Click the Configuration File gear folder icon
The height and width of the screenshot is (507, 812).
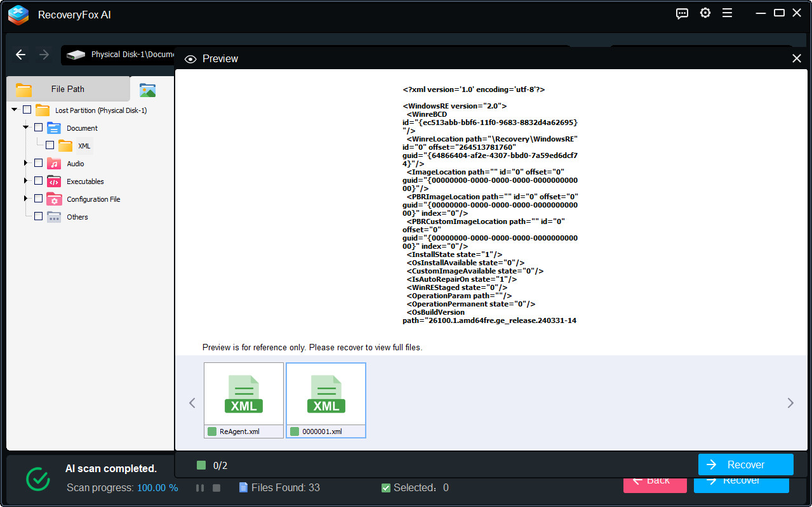coord(54,199)
